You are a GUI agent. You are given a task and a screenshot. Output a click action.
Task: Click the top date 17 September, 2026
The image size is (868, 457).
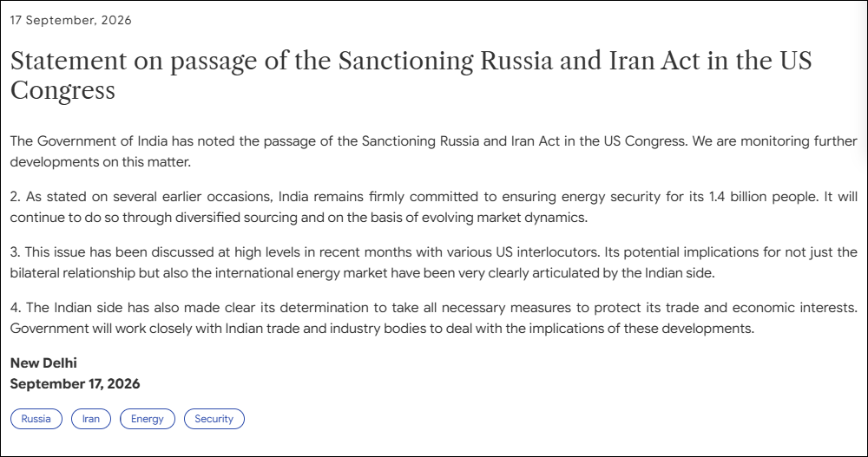click(x=71, y=21)
